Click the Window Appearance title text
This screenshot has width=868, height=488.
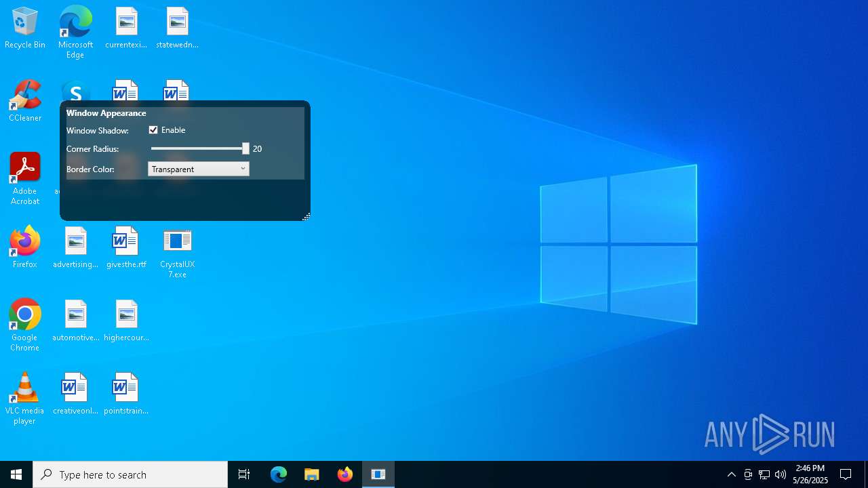click(106, 113)
